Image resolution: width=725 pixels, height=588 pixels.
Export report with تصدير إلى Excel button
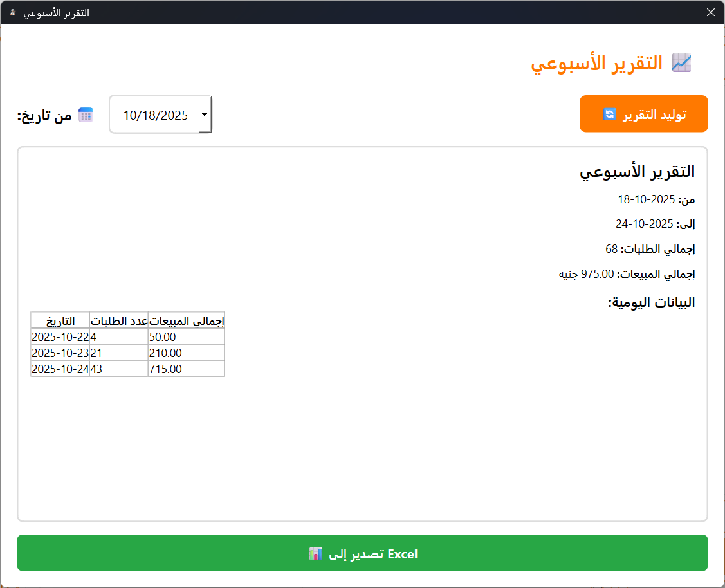[363, 553]
